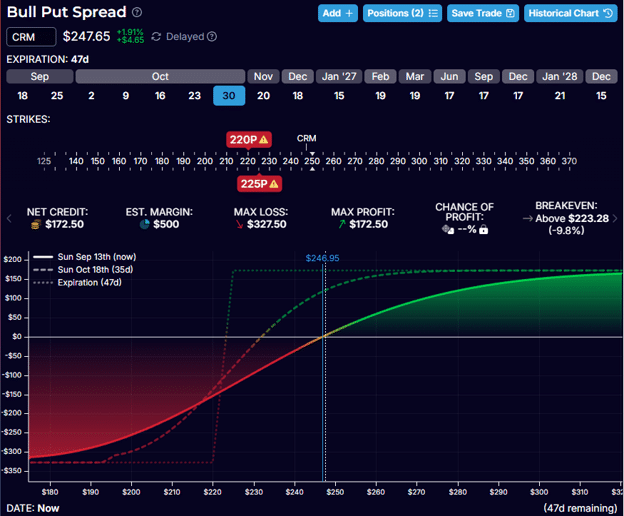
Task: Click the 300 strike on ruler
Action: pyautogui.click(x=419, y=161)
